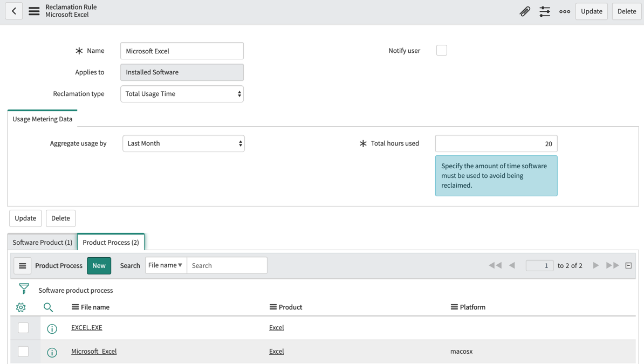Select the EXCEL.EXE row checkbox
Image resolution: width=644 pixels, height=364 pixels.
(23, 328)
